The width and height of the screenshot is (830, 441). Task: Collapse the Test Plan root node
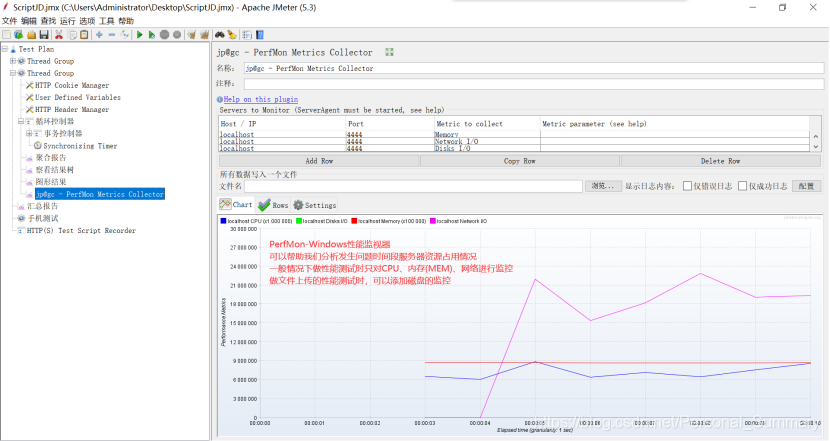(5, 49)
